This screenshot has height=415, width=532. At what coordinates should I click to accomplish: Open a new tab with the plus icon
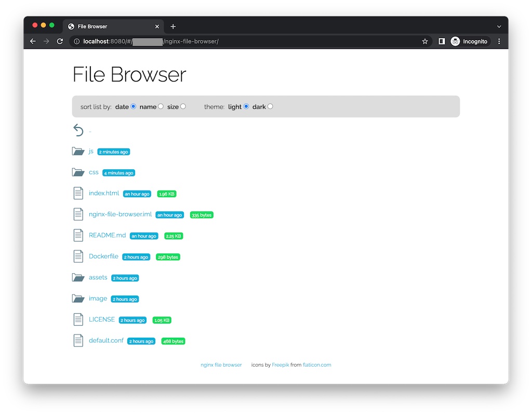click(x=173, y=26)
